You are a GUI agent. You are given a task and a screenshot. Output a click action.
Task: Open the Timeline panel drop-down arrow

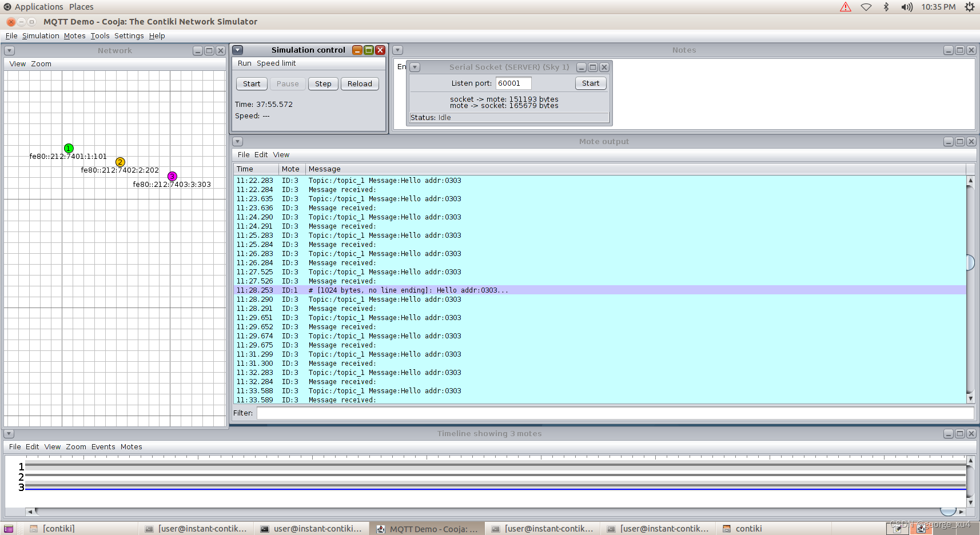click(x=9, y=433)
